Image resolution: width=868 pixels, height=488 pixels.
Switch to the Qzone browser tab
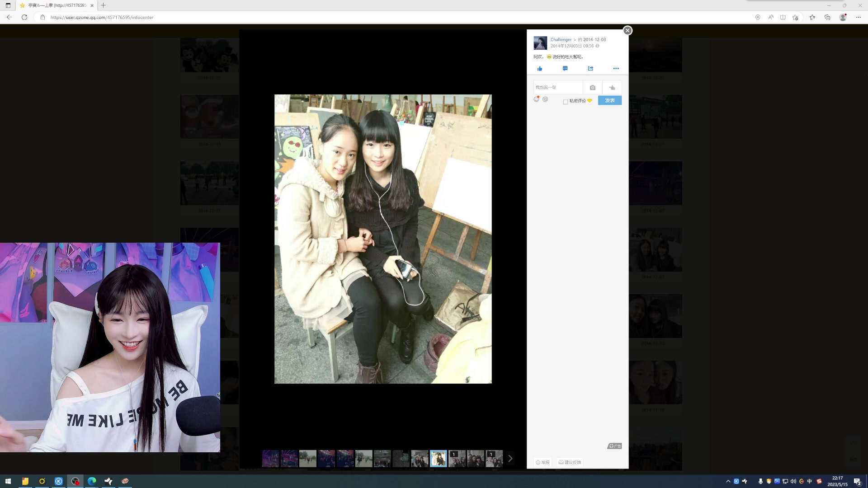[57, 5]
